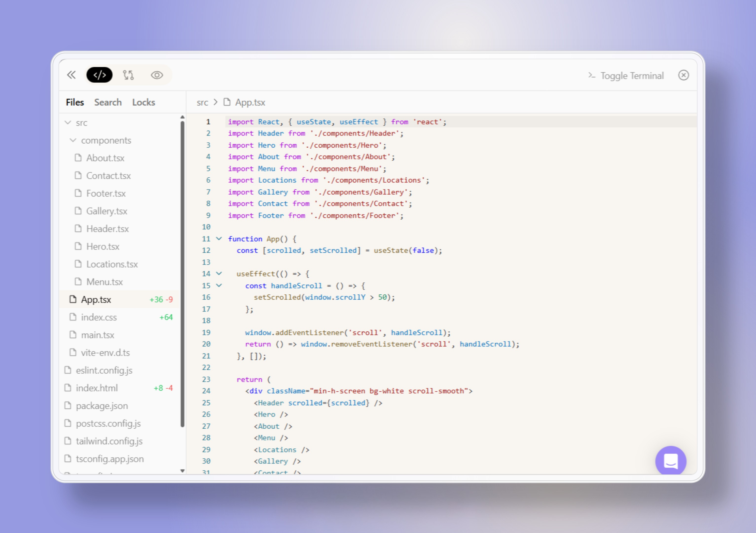
Task: Click the src breadcrumb link
Action: pyautogui.click(x=202, y=102)
